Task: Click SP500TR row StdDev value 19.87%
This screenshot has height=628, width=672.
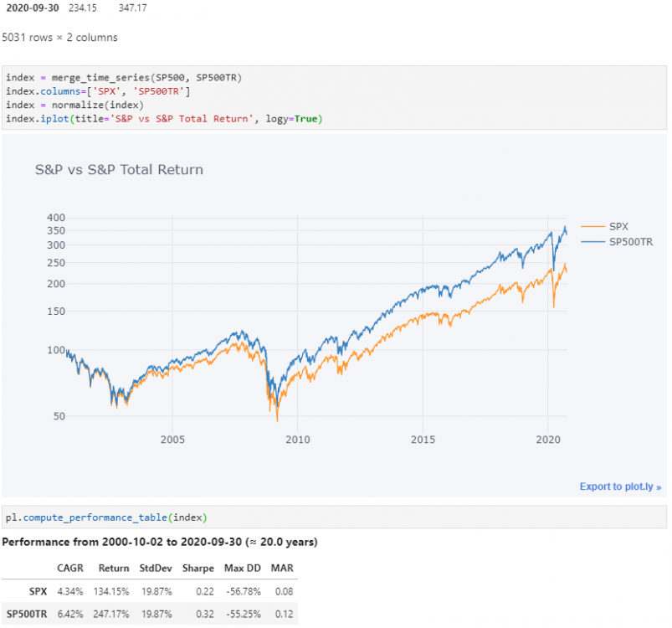Action: [x=156, y=614]
